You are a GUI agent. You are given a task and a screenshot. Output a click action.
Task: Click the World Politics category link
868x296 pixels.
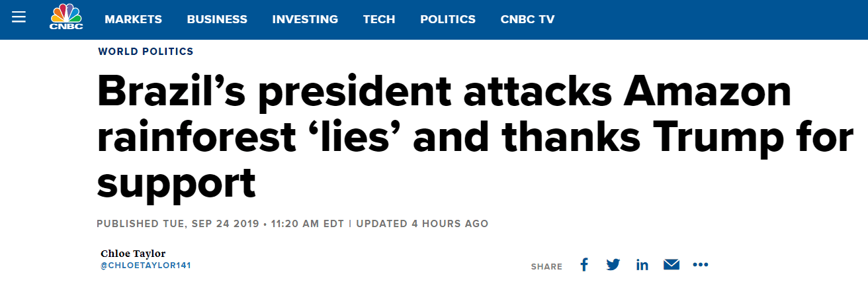pyautogui.click(x=146, y=52)
